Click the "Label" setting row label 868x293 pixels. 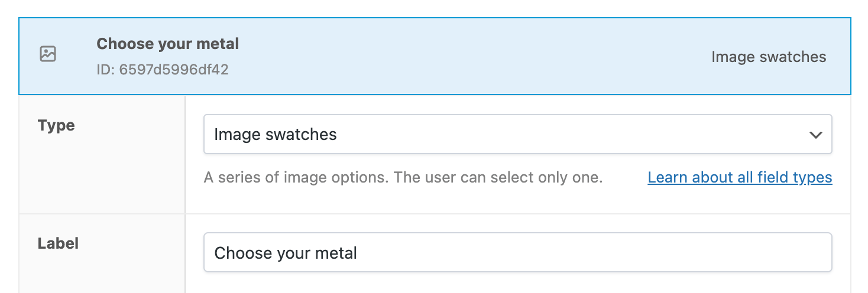pyautogui.click(x=58, y=243)
